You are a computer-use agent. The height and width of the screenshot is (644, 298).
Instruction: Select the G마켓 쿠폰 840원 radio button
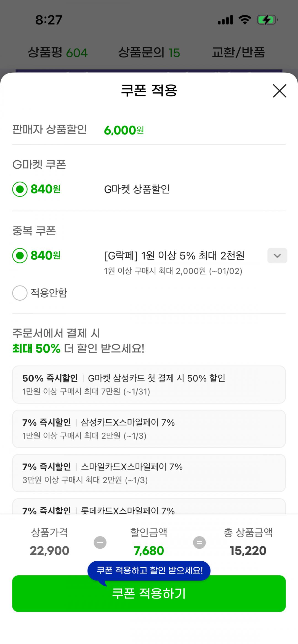[x=20, y=189]
